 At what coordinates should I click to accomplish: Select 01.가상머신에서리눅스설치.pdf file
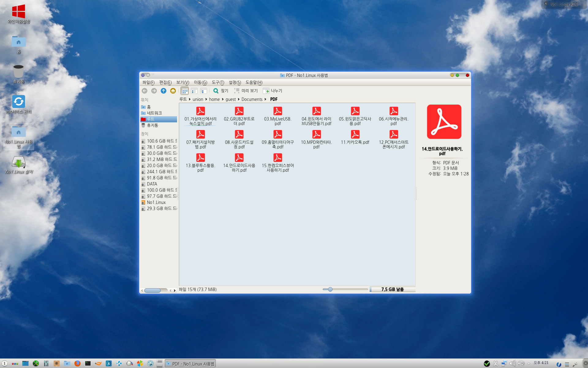(201, 116)
